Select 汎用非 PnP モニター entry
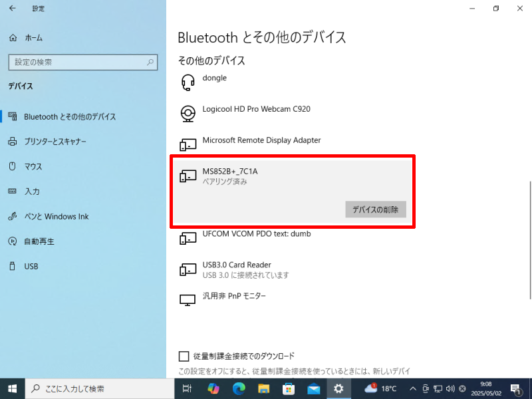Viewport: 532px width, 399px height. pyautogui.click(x=293, y=301)
